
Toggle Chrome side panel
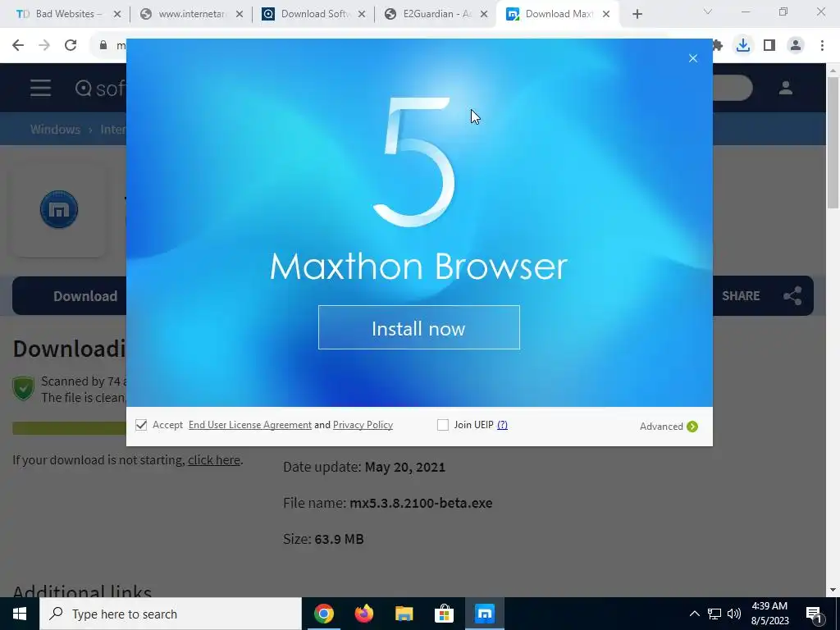[769, 46]
